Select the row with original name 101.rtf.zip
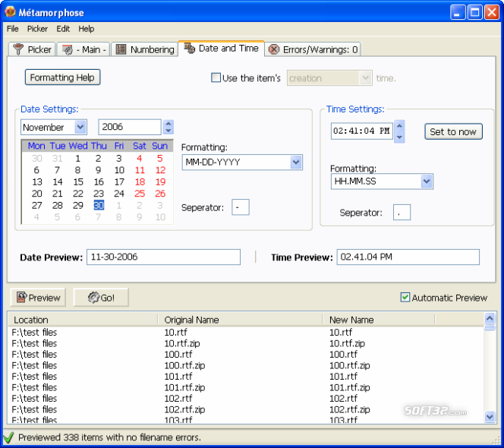This screenshot has height=448, width=504. point(246,387)
